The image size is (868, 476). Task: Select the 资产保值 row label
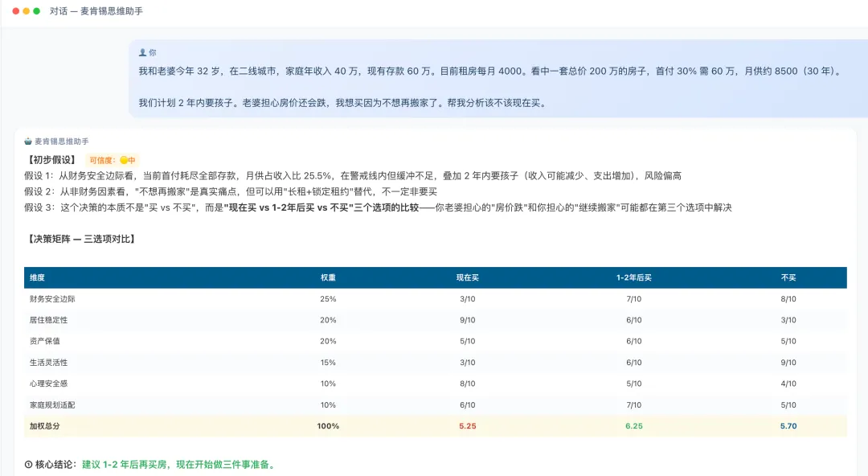pos(45,342)
